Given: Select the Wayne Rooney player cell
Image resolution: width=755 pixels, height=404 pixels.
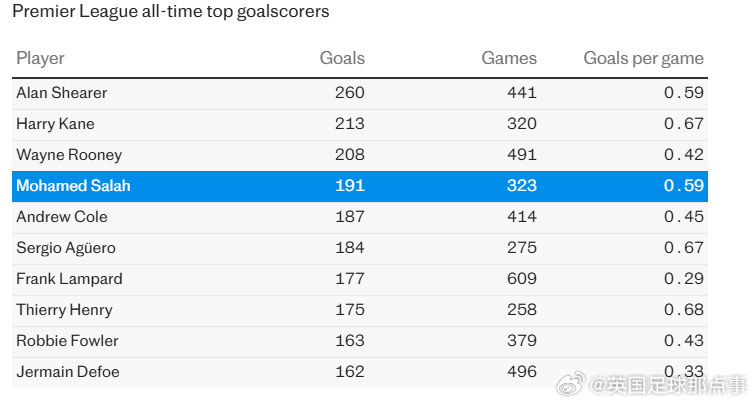Looking at the screenshot, I should coord(69,155).
